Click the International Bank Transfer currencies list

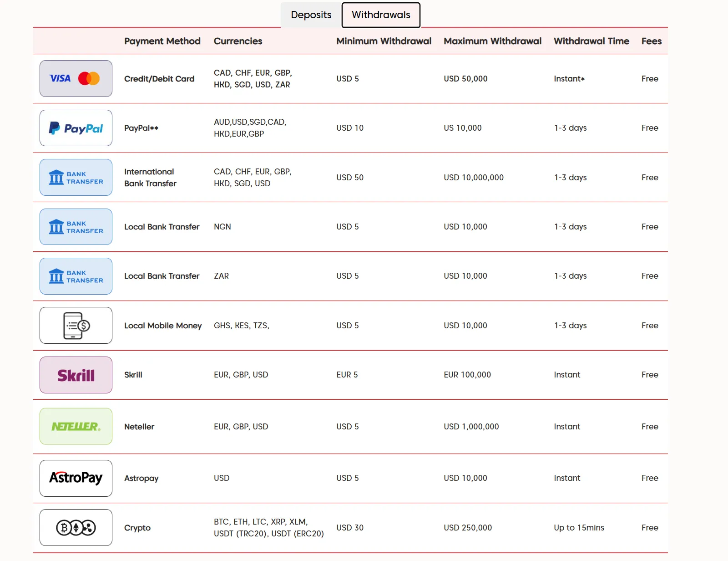tap(253, 178)
